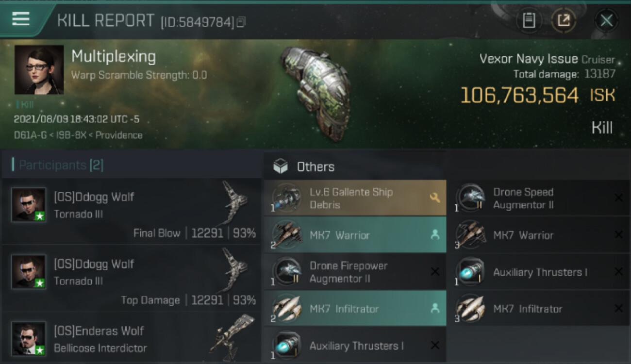Select Drone Speed Augmentor II item

pos(539,198)
